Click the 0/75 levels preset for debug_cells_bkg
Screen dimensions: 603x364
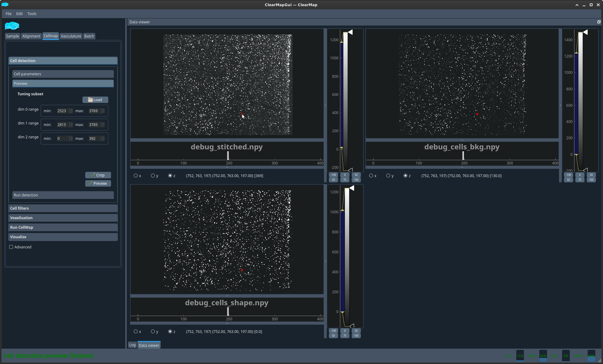pos(580,177)
